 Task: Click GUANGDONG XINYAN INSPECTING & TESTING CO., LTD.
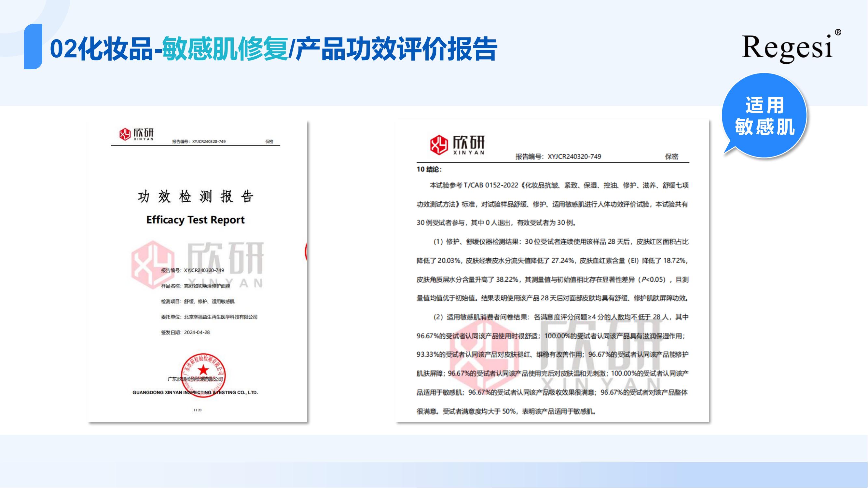[195, 392]
